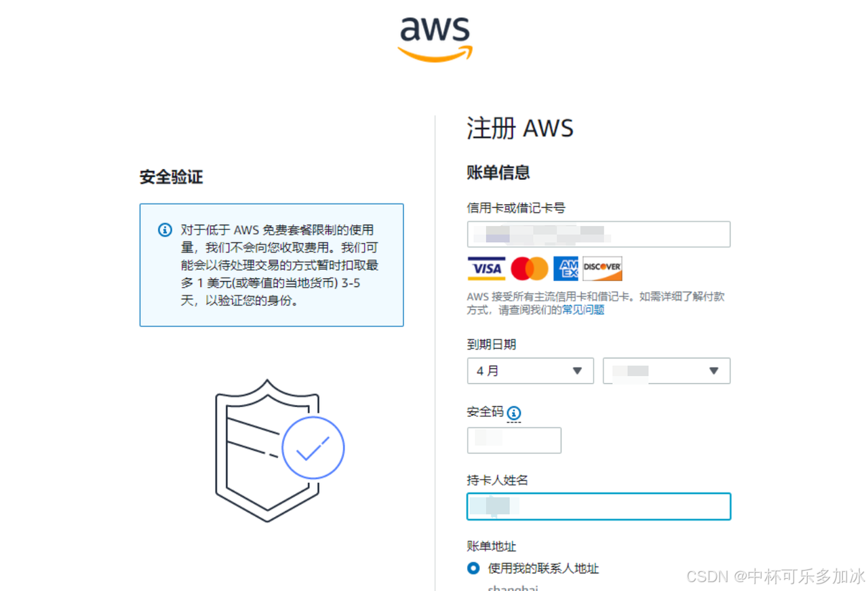
Task: Click the security code input box
Action: [514, 440]
